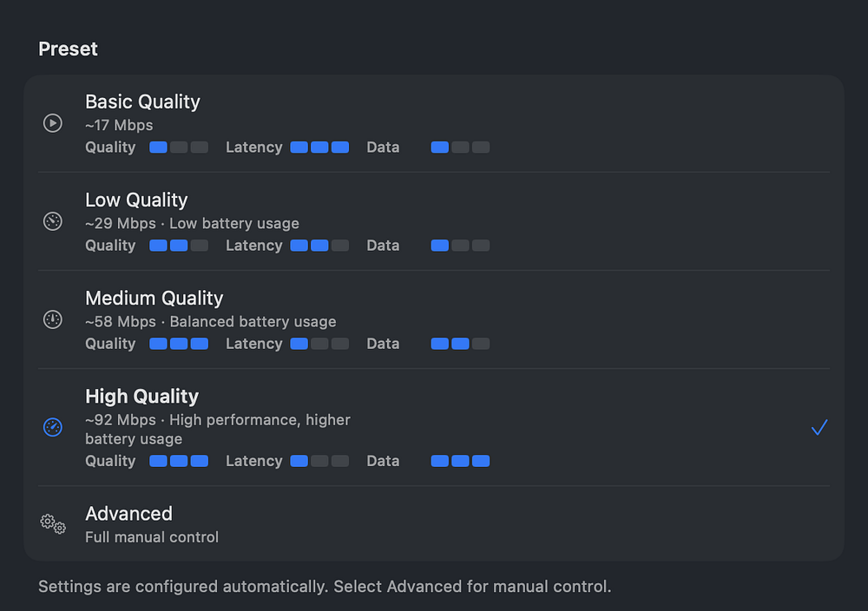Click the ~17 Mbps bitrate text
This screenshot has height=611, width=868.
click(119, 125)
